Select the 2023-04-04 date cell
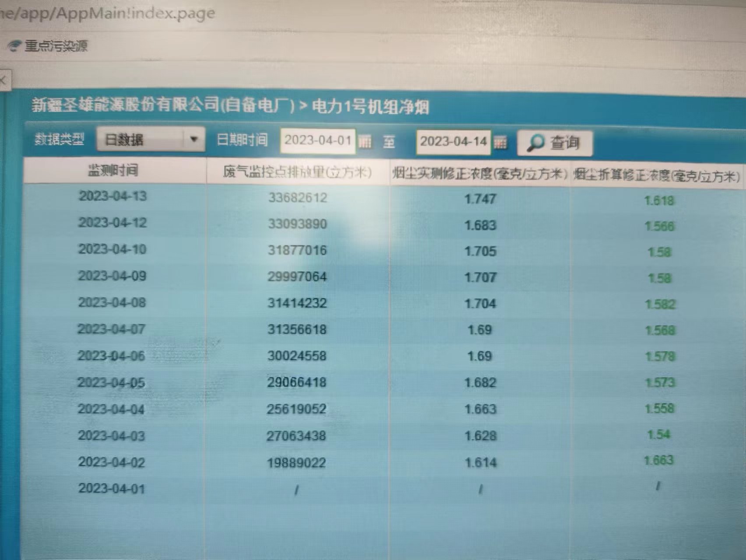Viewport: 746px width, 560px height. pos(111,409)
